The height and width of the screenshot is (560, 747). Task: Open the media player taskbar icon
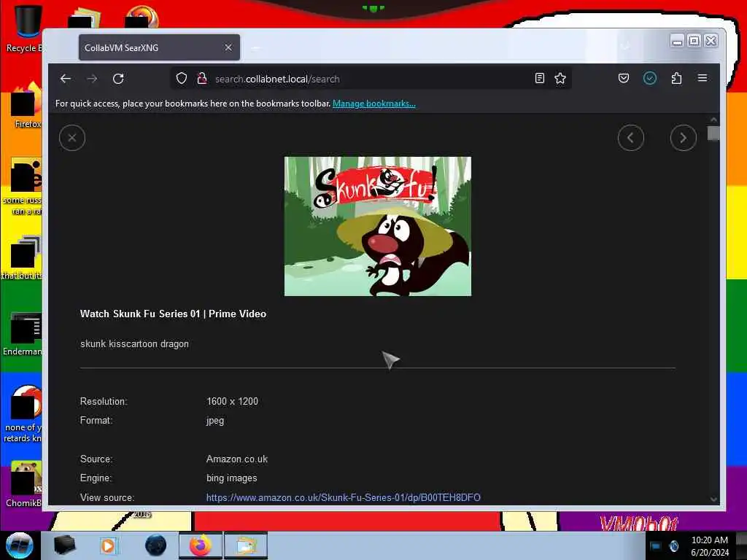(x=108, y=545)
